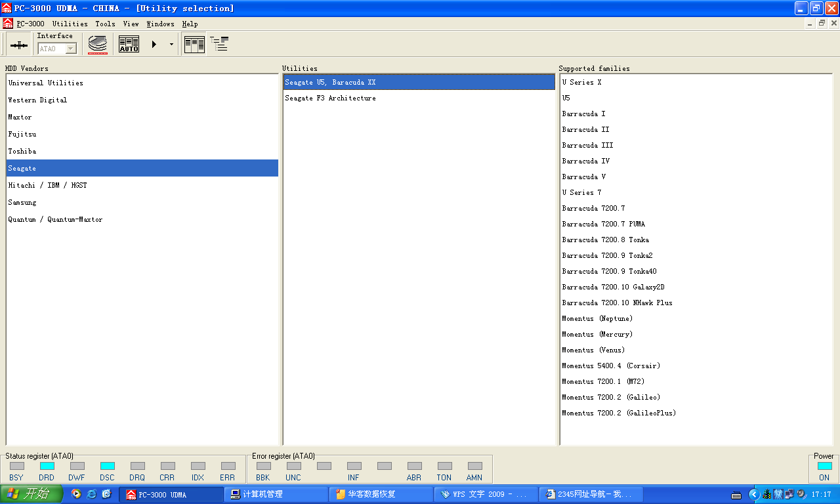Open the Windows Start menu
Image resolution: width=840 pixels, height=504 pixels.
[x=31, y=494]
